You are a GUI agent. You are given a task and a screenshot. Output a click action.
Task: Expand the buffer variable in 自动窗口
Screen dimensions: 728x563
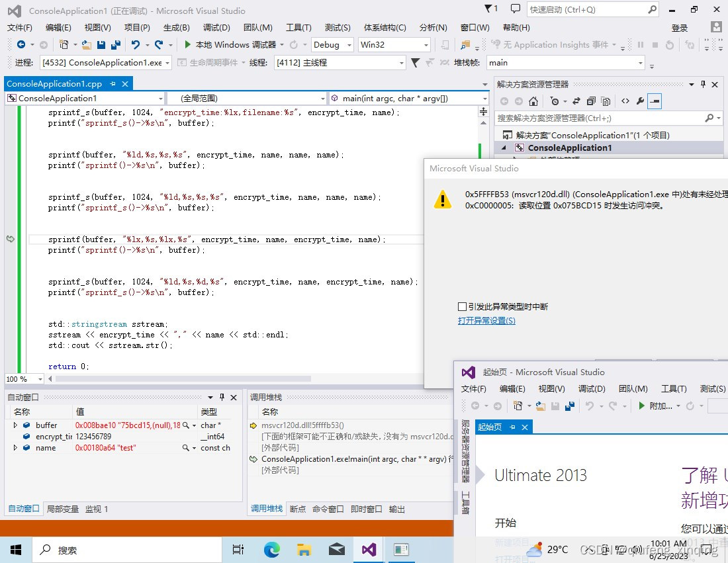(16, 425)
